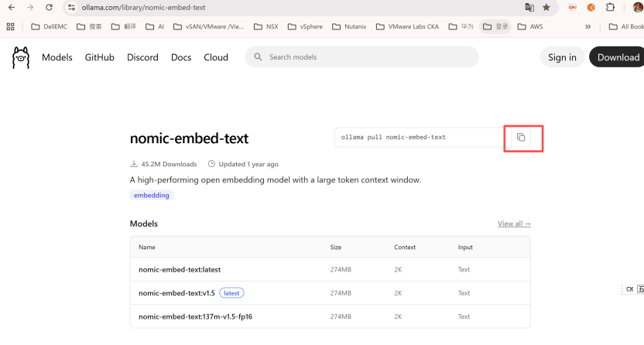The height and width of the screenshot is (345, 644).
Task: Open the vSphere bookmarks folder
Action: pos(305,26)
